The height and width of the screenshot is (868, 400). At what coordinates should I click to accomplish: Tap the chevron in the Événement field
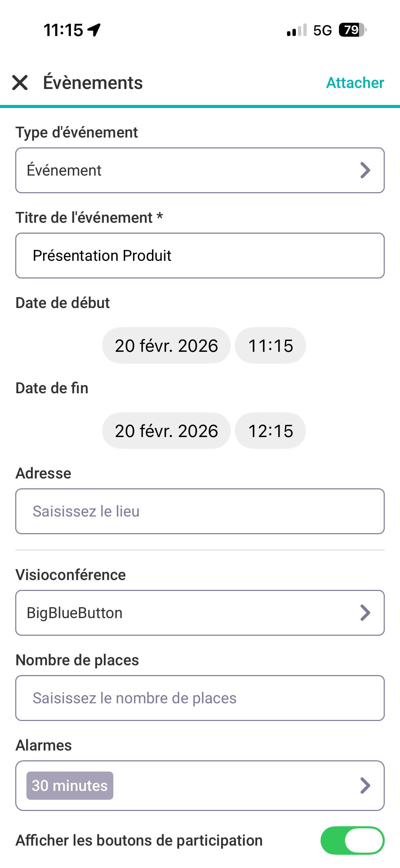[365, 170]
